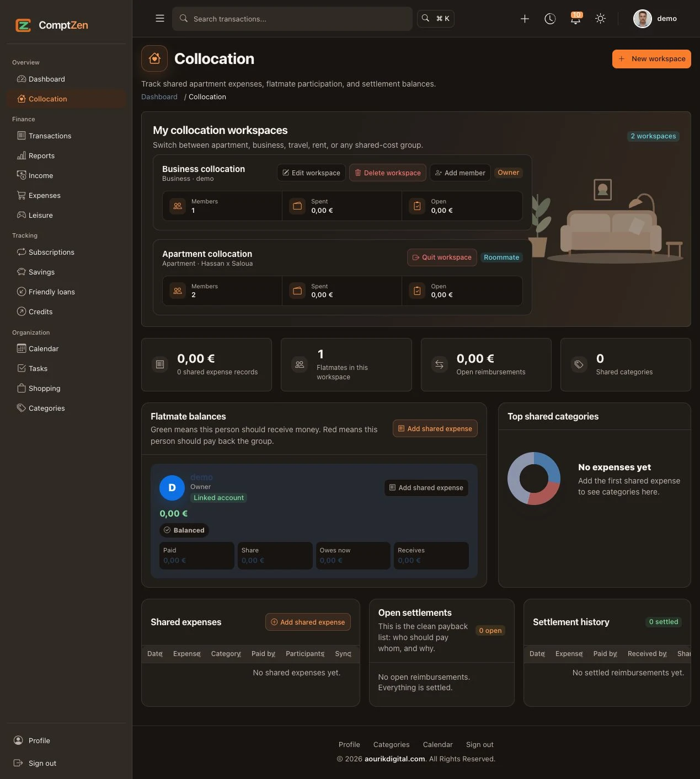Viewport: 700px width, 779px height.
Task: Click the 0 settled badge
Action: [664, 622]
